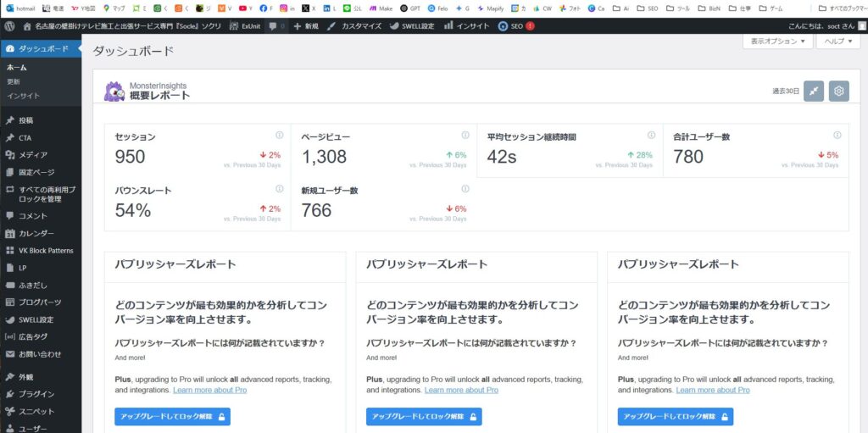The image size is (868, 433).
Task: Go to 更新 submenu item
Action: [14, 81]
